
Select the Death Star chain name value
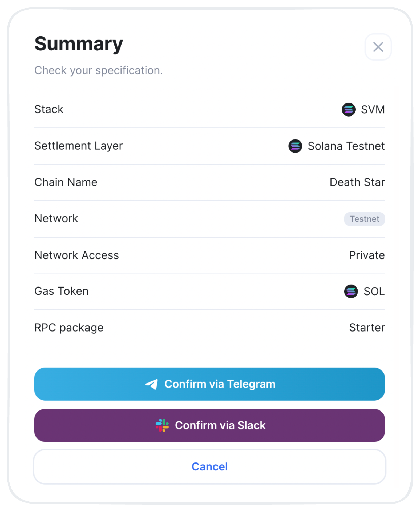[x=357, y=182]
